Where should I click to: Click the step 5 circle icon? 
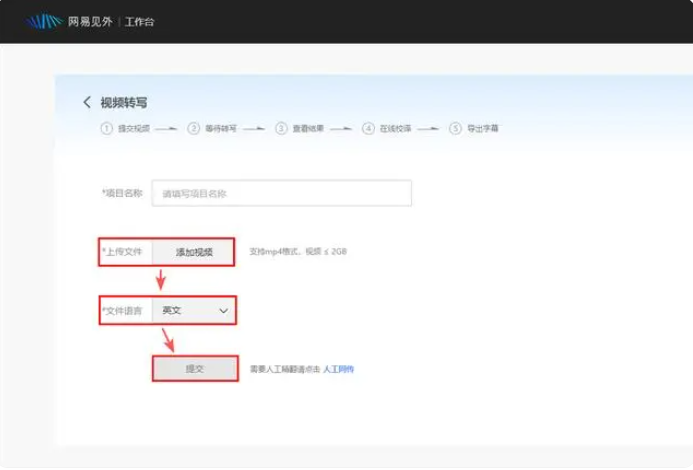455,128
